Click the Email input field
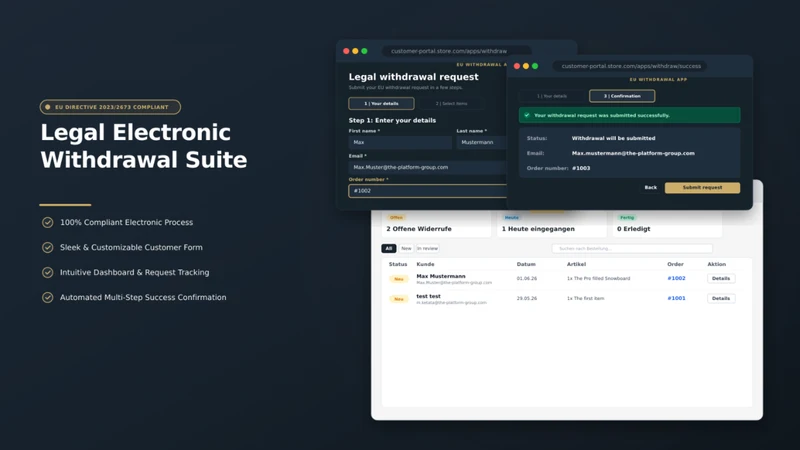The width and height of the screenshot is (800, 450). 428,167
